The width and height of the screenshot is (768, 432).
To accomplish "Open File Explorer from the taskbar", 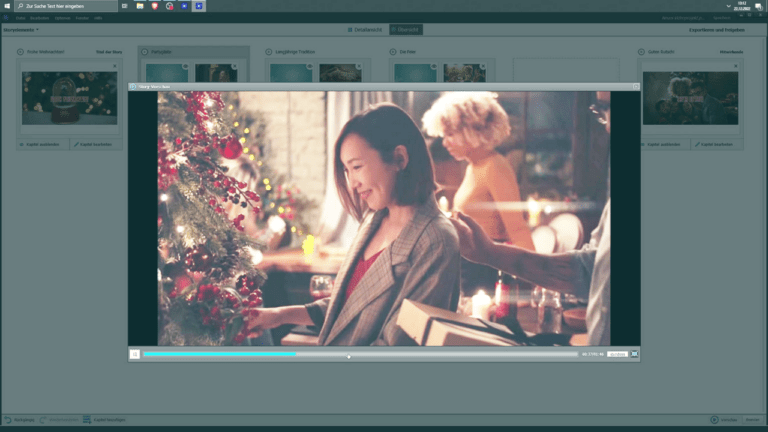I will pyautogui.click(x=140, y=6).
